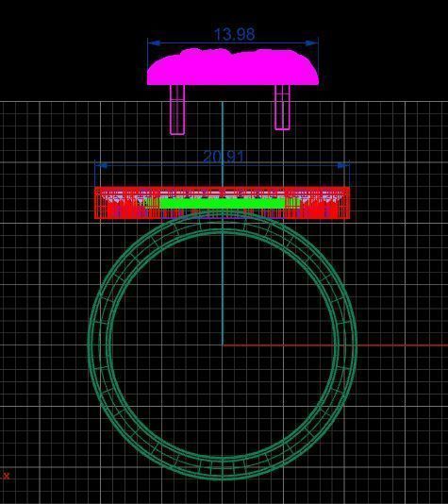The height and width of the screenshot is (504, 448).
Task: Click the red horizontal axis line
Action: click(336, 345)
